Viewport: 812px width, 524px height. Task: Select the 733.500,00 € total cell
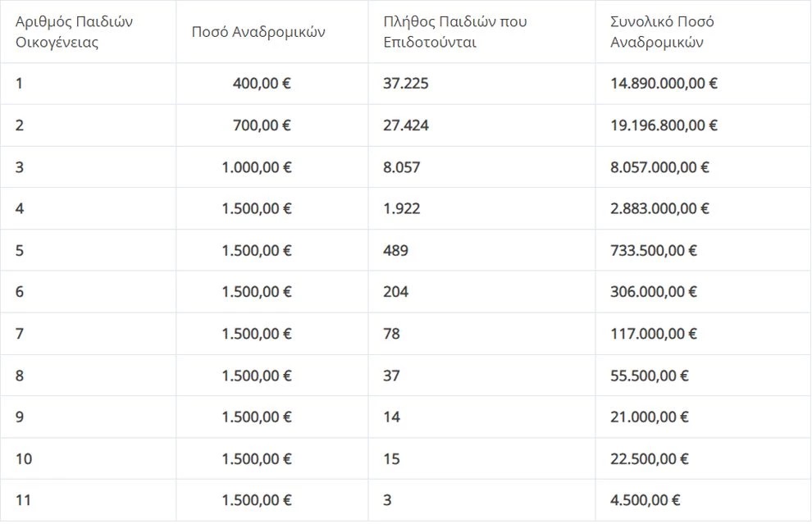(654, 251)
